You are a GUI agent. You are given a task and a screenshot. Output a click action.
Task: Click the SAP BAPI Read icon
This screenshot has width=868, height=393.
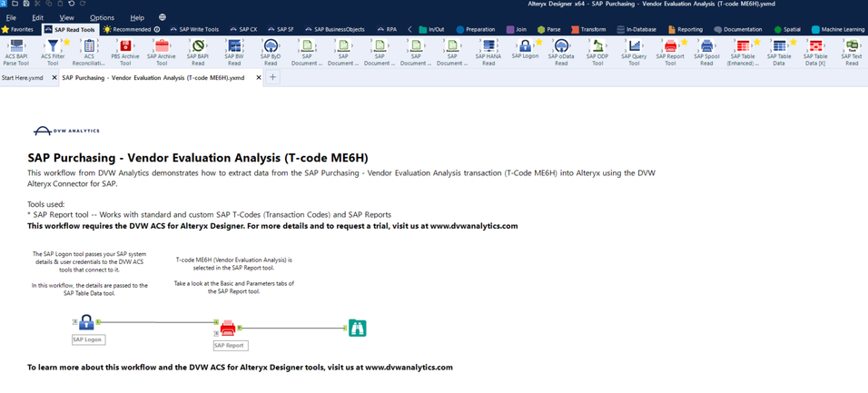[x=198, y=45]
